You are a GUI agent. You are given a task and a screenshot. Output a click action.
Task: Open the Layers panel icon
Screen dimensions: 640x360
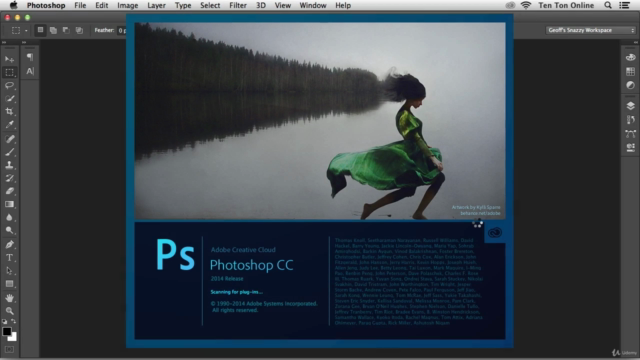(x=630, y=106)
